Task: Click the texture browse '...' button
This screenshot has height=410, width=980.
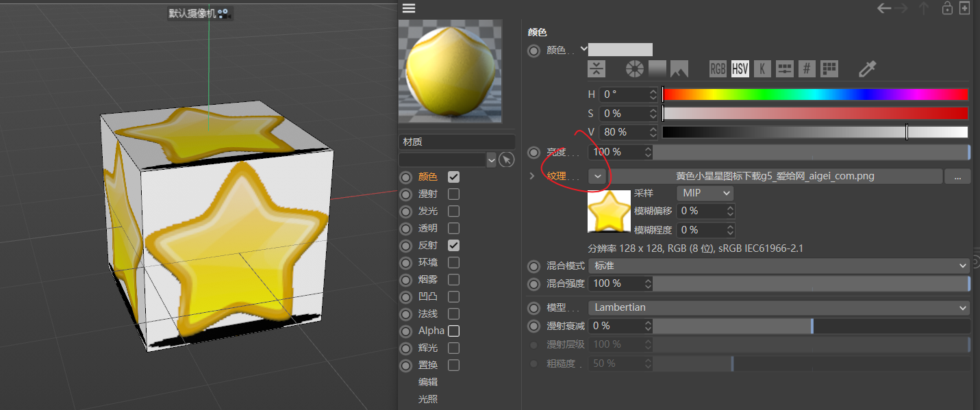Action: tap(957, 176)
